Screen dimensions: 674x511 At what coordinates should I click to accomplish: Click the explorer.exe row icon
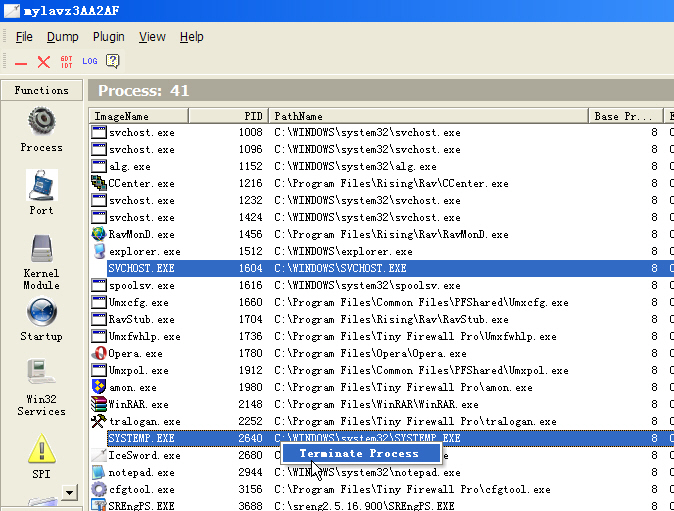[99, 251]
